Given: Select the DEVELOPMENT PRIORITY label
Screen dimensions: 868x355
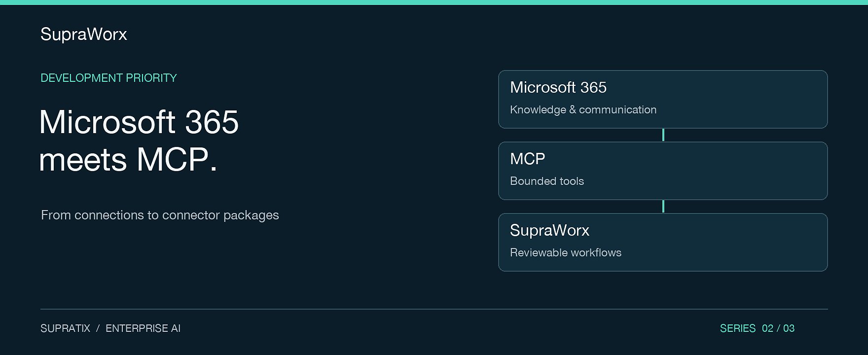Looking at the screenshot, I should click(x=108, y=78).
